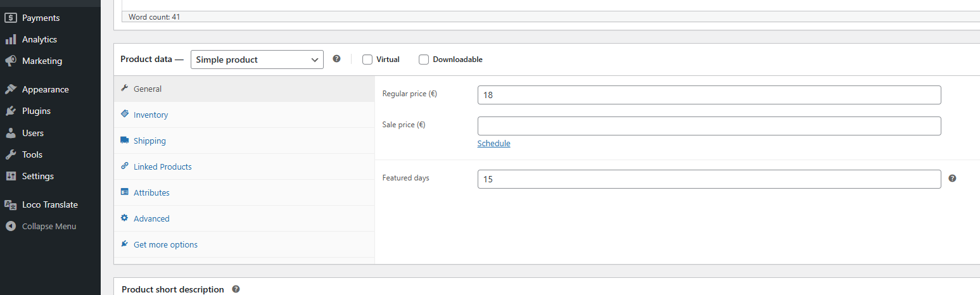Click the Regular price (€) label
Screen dimensions: 980x295
(410, 94)
